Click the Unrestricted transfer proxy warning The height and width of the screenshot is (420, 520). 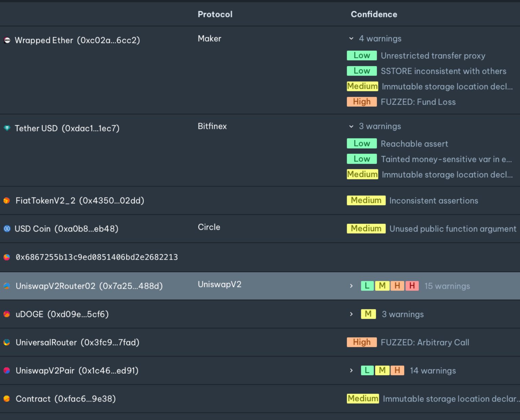click(x=433, y=56)
